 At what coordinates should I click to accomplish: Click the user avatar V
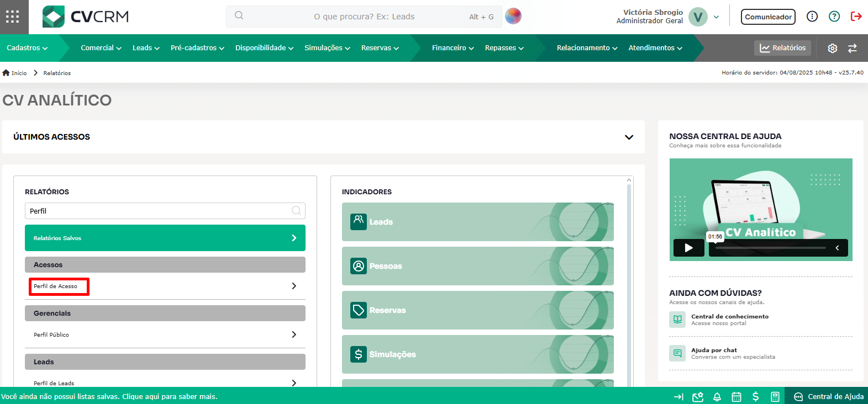(x=698, y=17)
